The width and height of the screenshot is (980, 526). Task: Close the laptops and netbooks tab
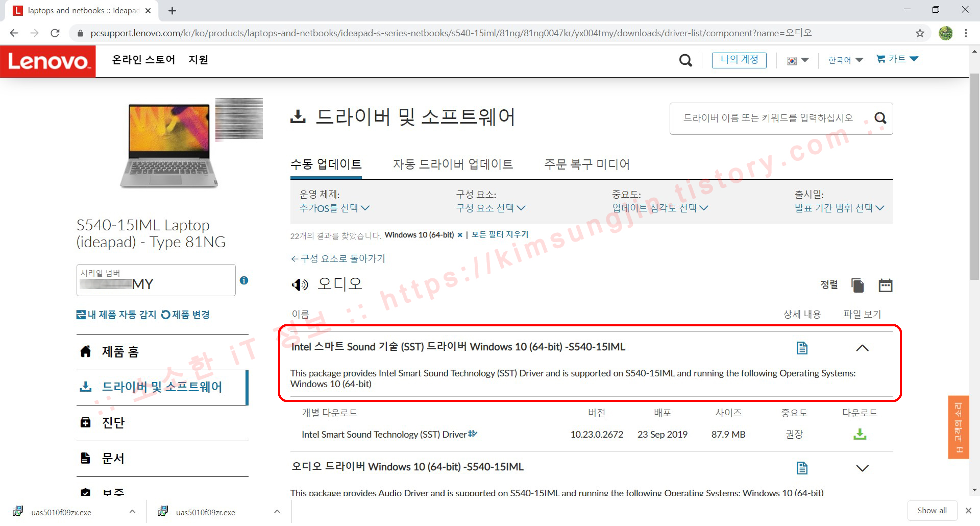pyautogui.click(x=148, y=11)
